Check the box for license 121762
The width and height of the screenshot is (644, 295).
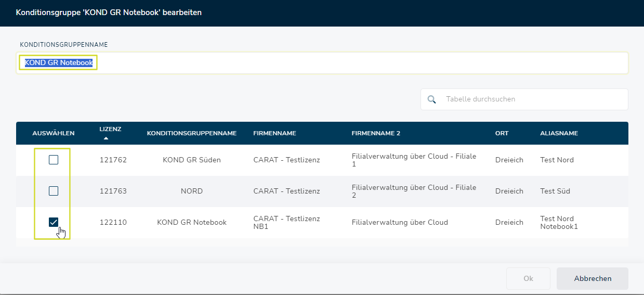[x=54, y=160]
